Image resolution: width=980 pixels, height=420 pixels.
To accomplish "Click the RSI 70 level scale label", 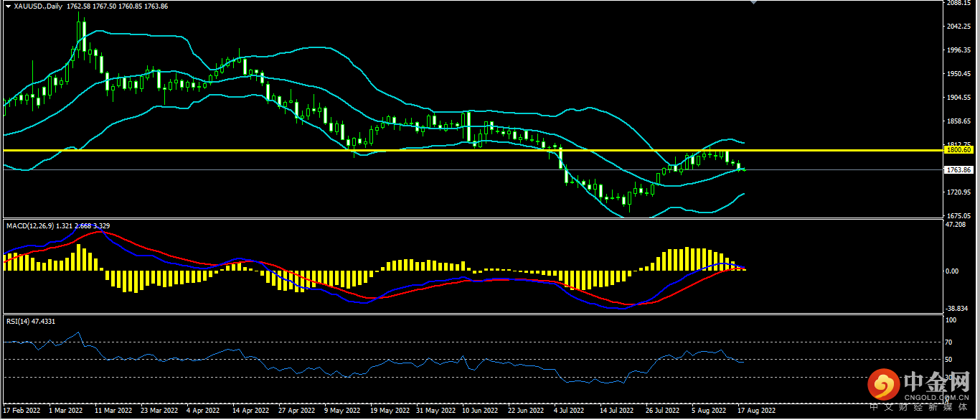I will point(948,342).
